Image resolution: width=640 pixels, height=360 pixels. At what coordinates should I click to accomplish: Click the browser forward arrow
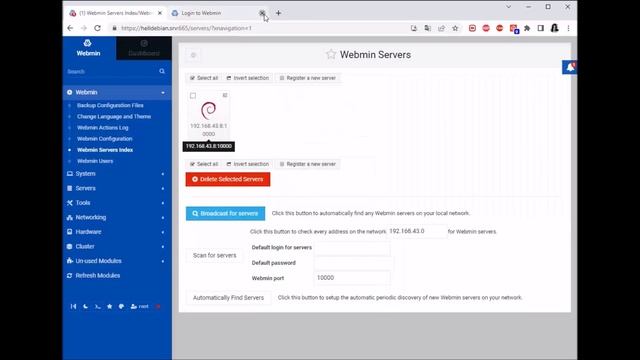(x=84, y=28)
